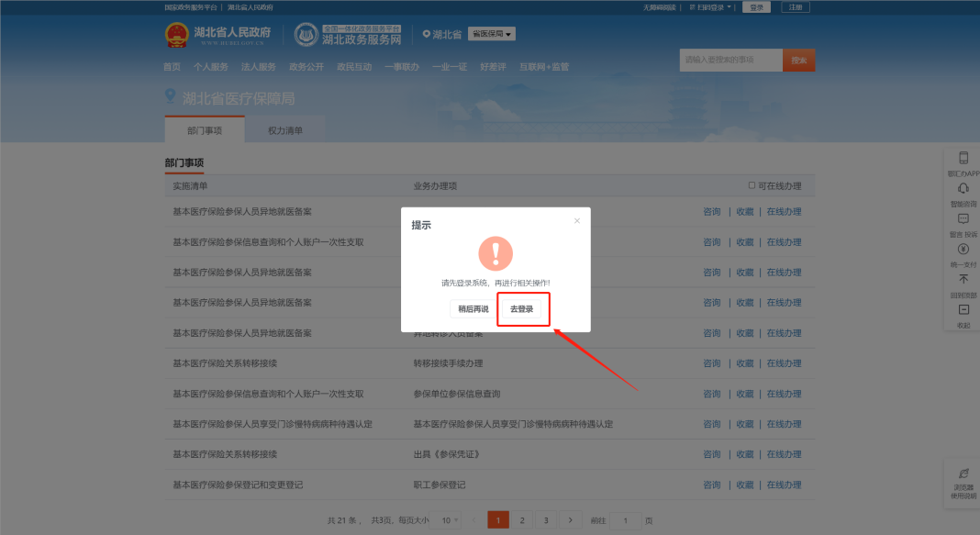Click the 留言投诉 message icon
The width and height of the screenshot is (980, 535).
[963, 218]
